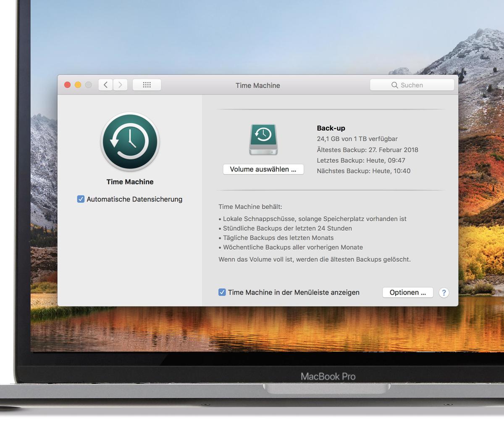The image size is (504, 427).
Task: Click 'Wöchentliche Backups aller vorherigen Monate'
Action: tap(291, 247)
